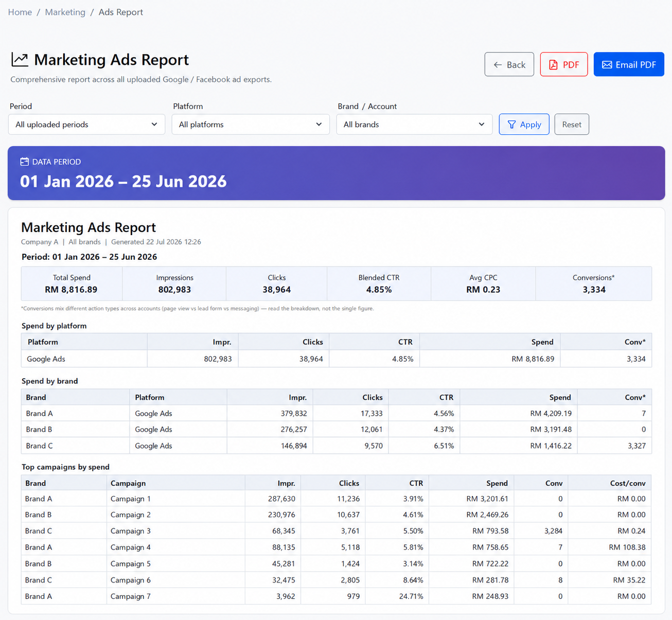Click cost per conversion RM 35.22
The height and width of the screenshot is (620, 672).
point(629,580)
